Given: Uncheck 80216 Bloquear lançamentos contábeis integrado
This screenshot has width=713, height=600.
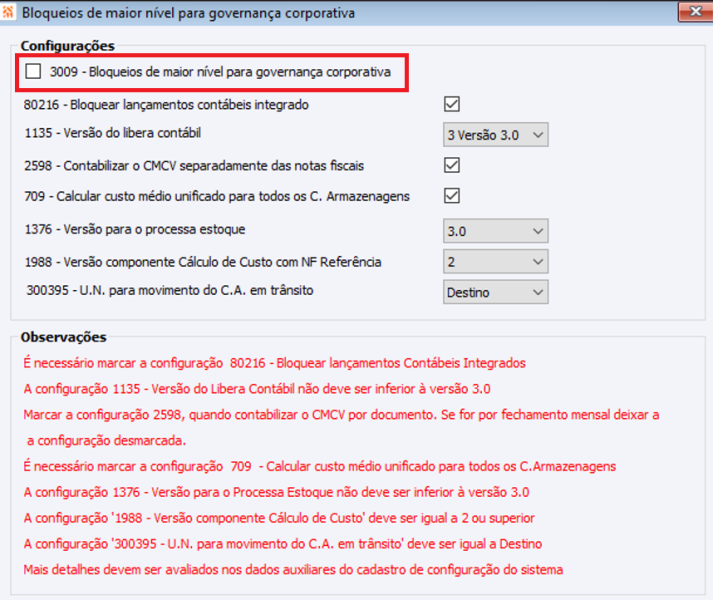Looking at the screenshot, I should [452, 104].
